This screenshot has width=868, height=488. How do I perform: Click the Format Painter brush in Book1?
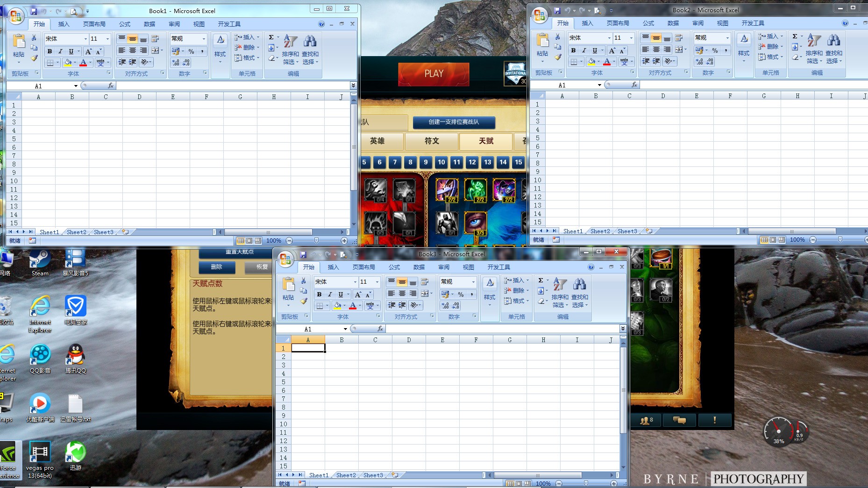(x=34, y=58)
